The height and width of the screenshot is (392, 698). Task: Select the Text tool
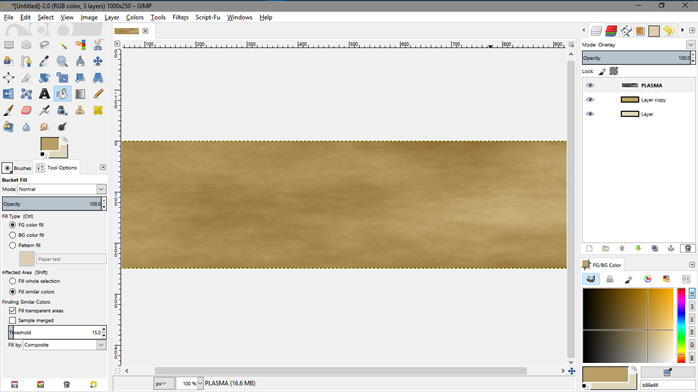click(x=44, y=93)
